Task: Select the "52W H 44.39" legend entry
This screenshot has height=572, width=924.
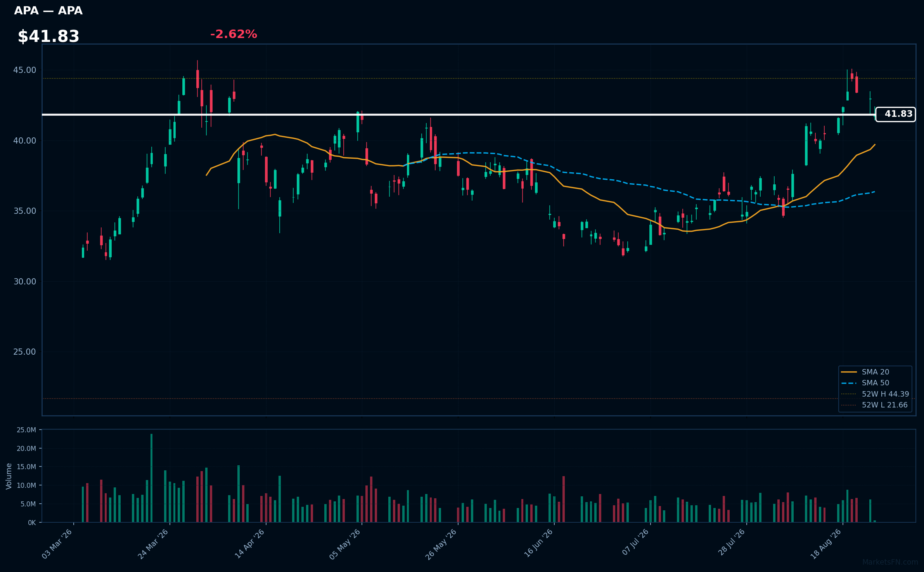Action: pyautogui.click(x=885, y=394)
